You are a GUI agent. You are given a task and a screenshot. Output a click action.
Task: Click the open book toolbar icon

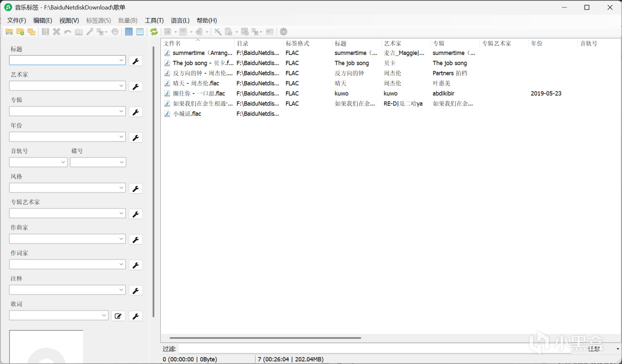[79, 32]
